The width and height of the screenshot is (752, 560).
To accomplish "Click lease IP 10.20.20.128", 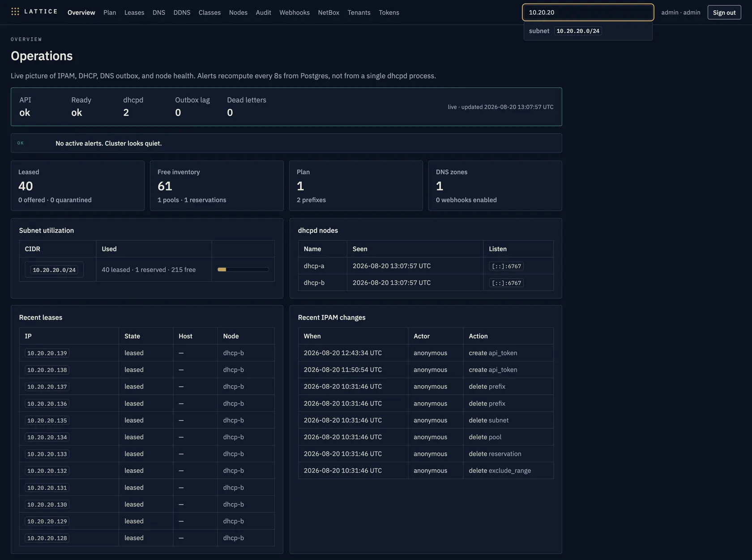I will tap(47, 538).
